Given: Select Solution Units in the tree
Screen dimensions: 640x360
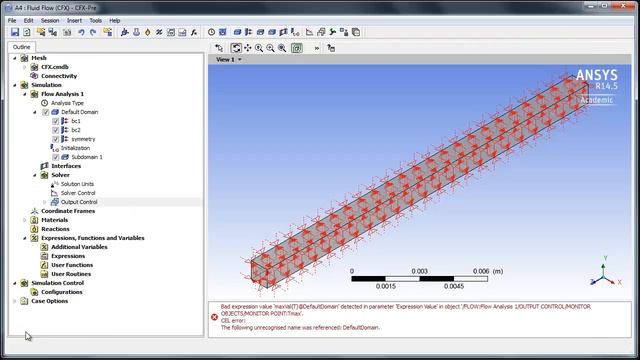Looking at the screenshot, I should 77,184.
